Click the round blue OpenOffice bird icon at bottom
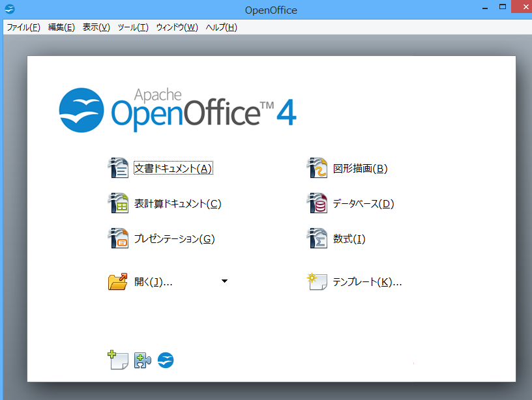 pos(166,360)
